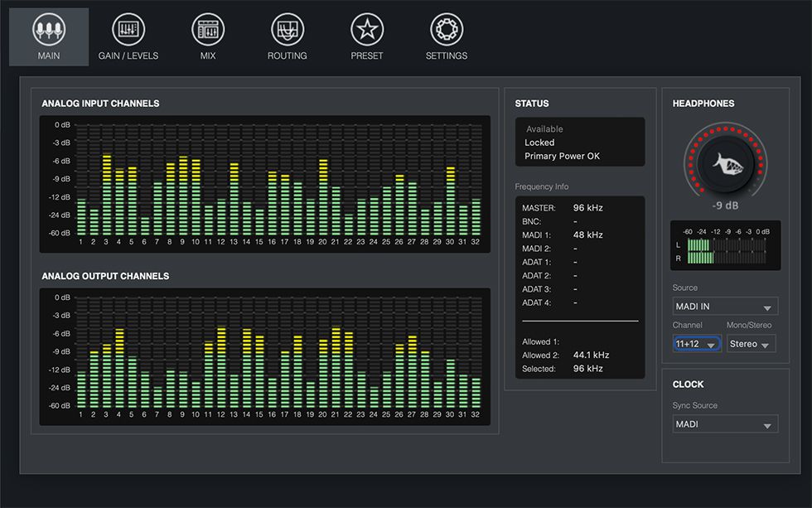This screenshot has height=508, width=812.
Task: Open the MAIN microphones icon tab
Action: coord(49,29)
